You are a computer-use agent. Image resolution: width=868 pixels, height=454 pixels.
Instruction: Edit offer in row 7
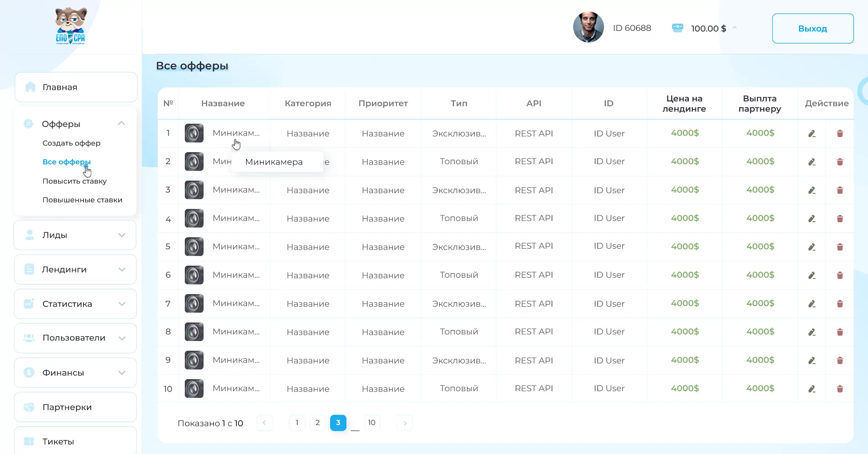812,304
